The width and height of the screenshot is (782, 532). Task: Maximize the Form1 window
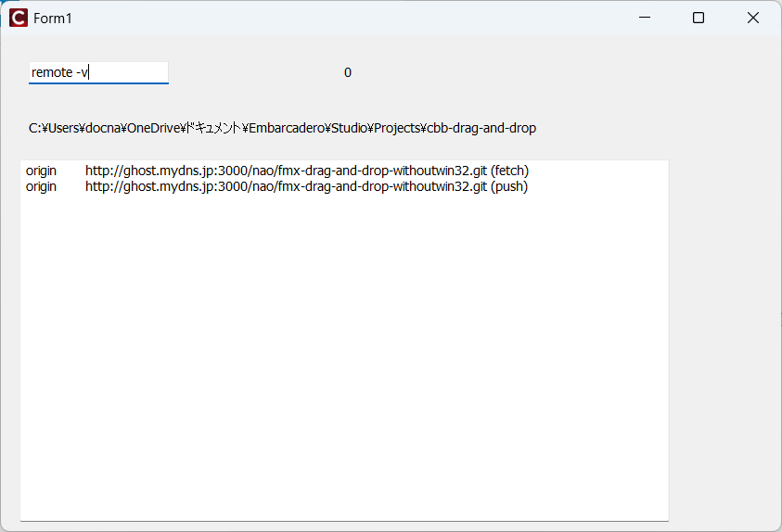(699, 18)
